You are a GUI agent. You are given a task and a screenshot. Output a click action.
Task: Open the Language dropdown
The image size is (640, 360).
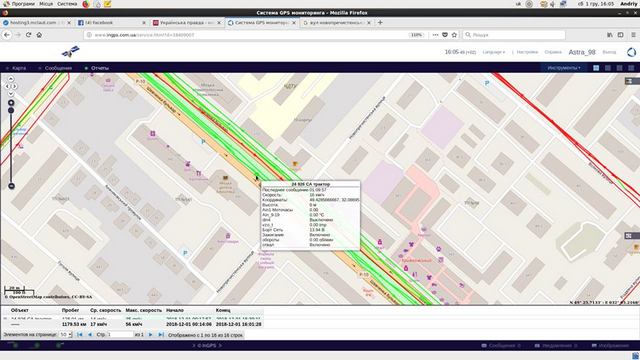(493, 52)
